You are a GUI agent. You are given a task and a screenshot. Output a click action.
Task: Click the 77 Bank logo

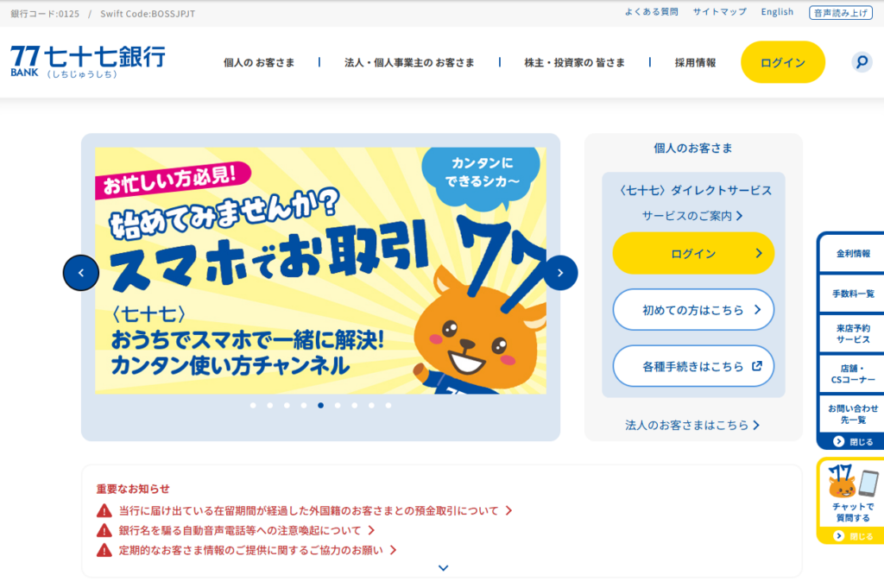pos(88,61)
